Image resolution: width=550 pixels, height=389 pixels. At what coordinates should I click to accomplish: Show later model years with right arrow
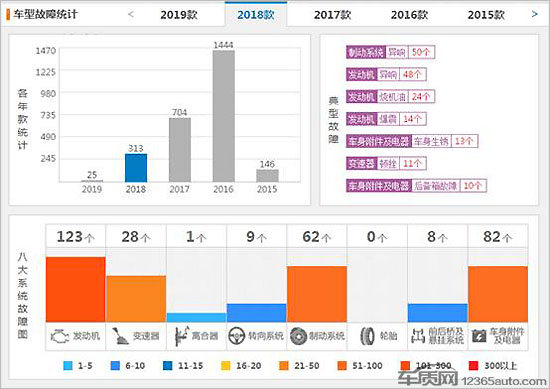tap(534, 14)
